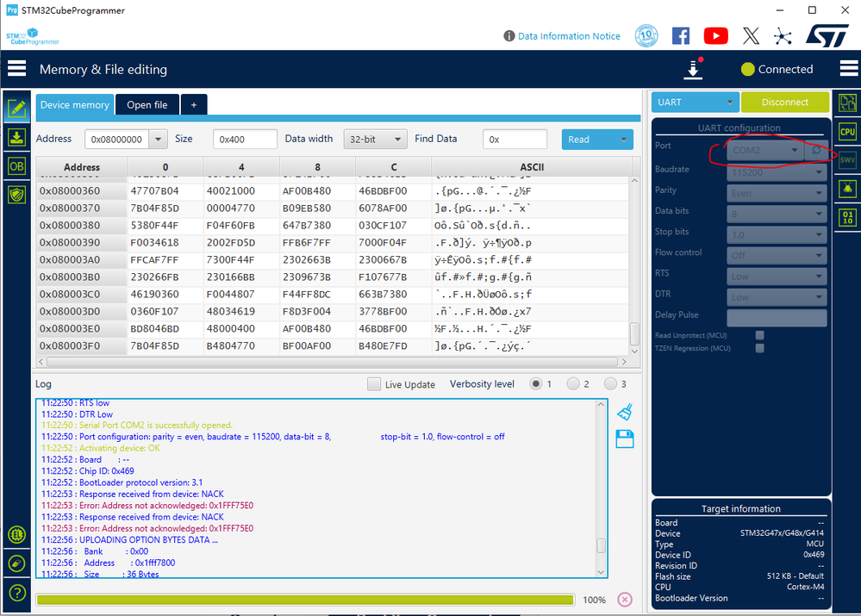Focus the Delay Pulse input field
The image size is (861, 616).
click(x=777, y=318)
